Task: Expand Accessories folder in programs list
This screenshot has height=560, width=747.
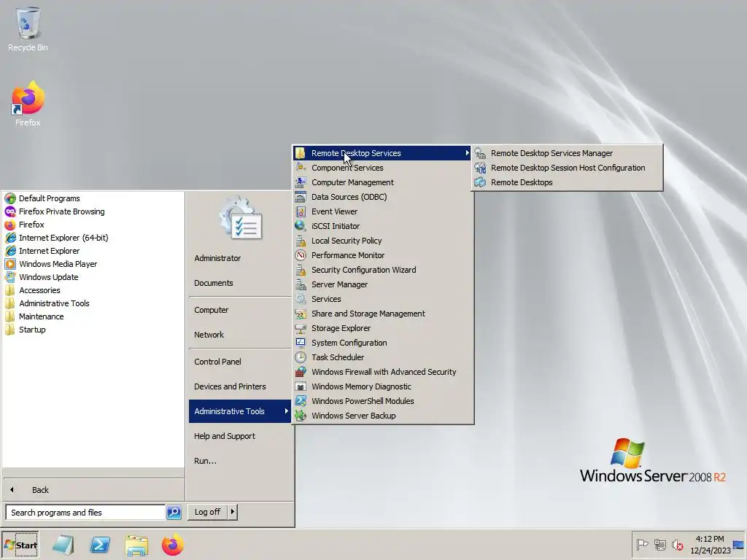Action: click(x=93, y=290)
